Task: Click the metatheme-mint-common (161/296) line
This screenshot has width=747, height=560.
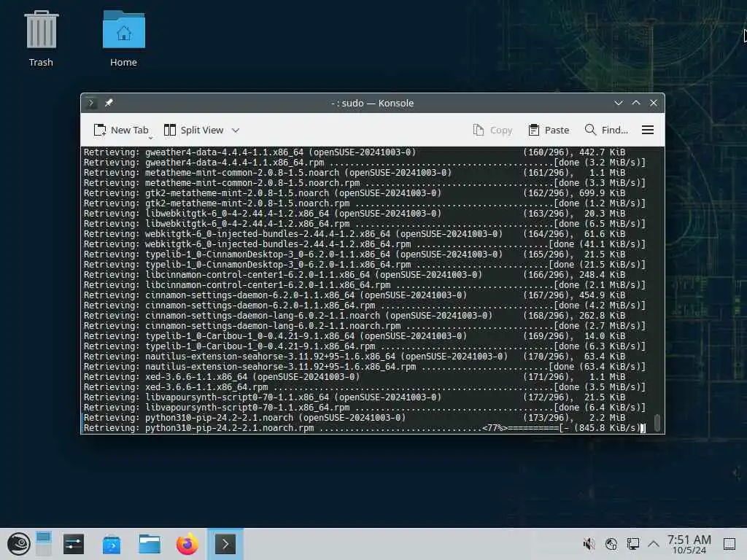Action: click(355, 172)
